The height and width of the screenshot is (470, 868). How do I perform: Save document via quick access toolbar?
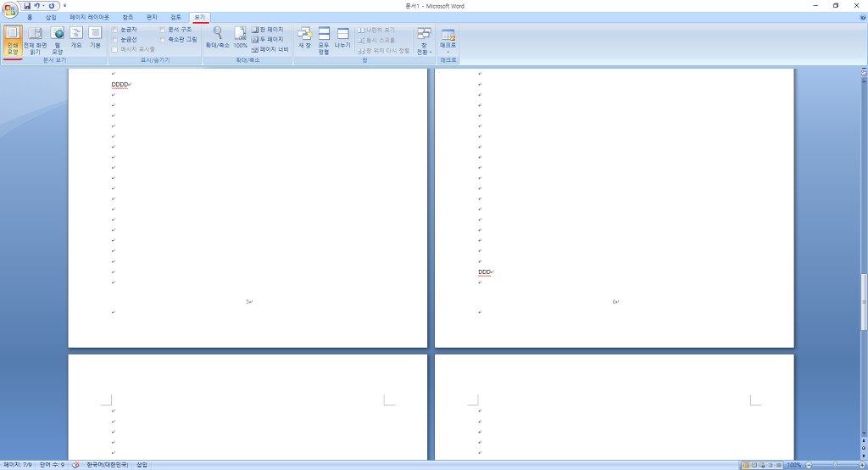[x=27, y=6]
